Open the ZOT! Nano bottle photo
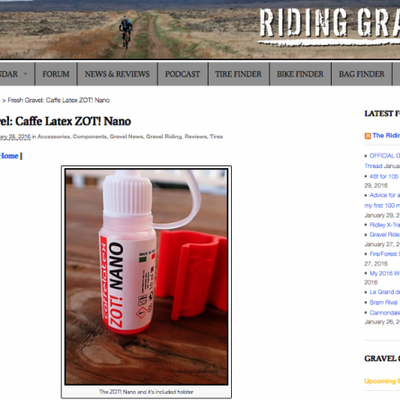 click(x=146, y=277)
